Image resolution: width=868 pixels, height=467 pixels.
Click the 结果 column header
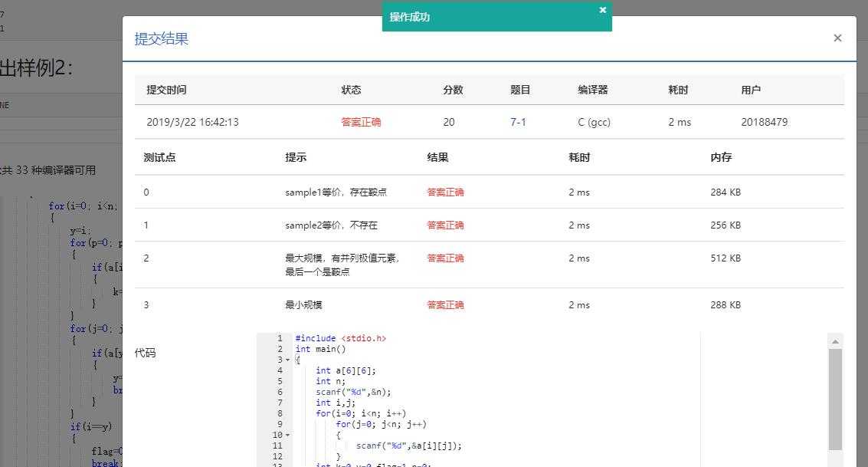pyautogui.click(x=437, y=157)
